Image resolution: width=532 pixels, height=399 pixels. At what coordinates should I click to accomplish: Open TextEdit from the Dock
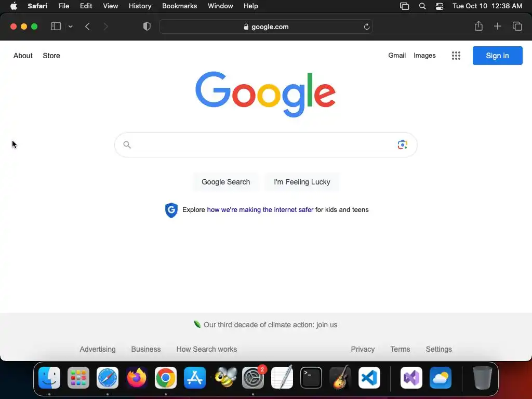(282, 378)
